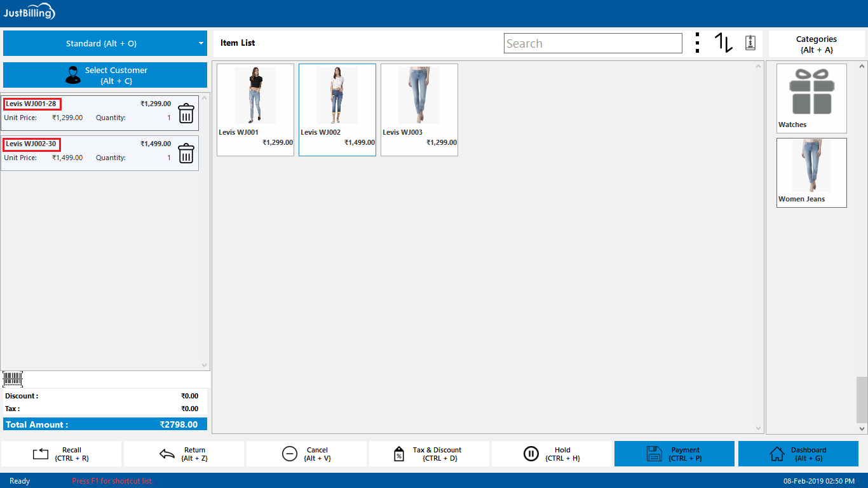Click the Tax ₹0.00 row

pyautogui.click(x=105, y=409)
